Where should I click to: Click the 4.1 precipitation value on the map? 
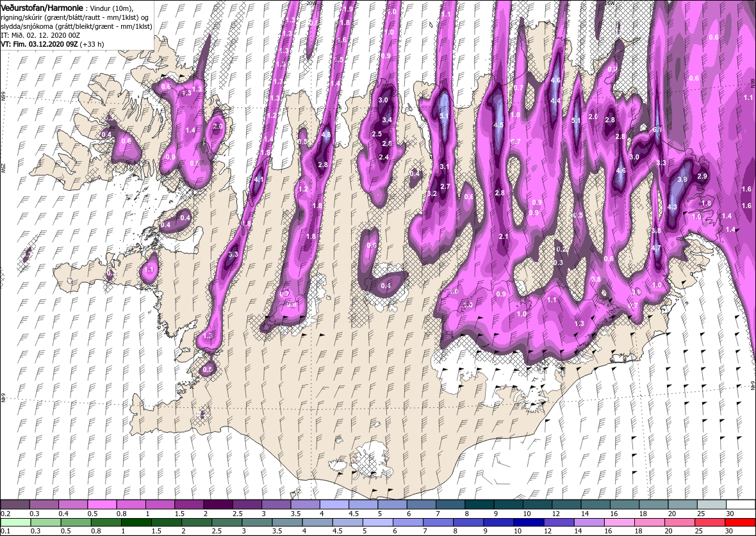click(x=258, y=180)
